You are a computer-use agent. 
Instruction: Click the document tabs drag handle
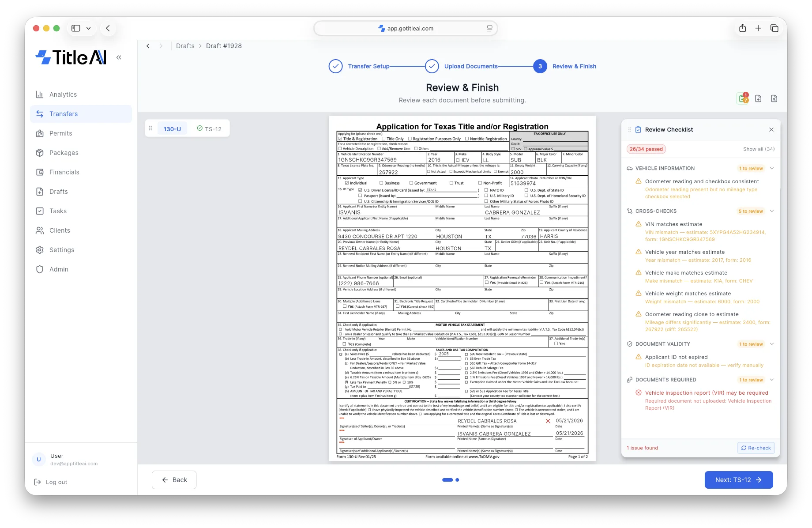point(150,128)
